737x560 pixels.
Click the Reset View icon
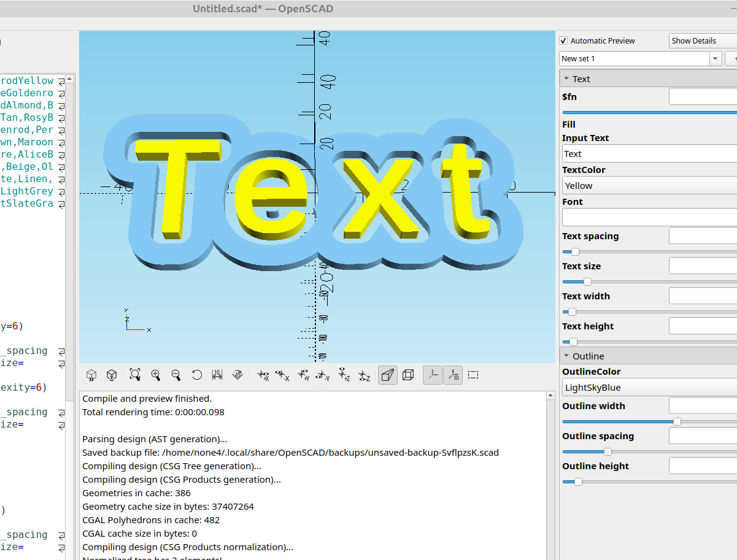coord(196,374)
